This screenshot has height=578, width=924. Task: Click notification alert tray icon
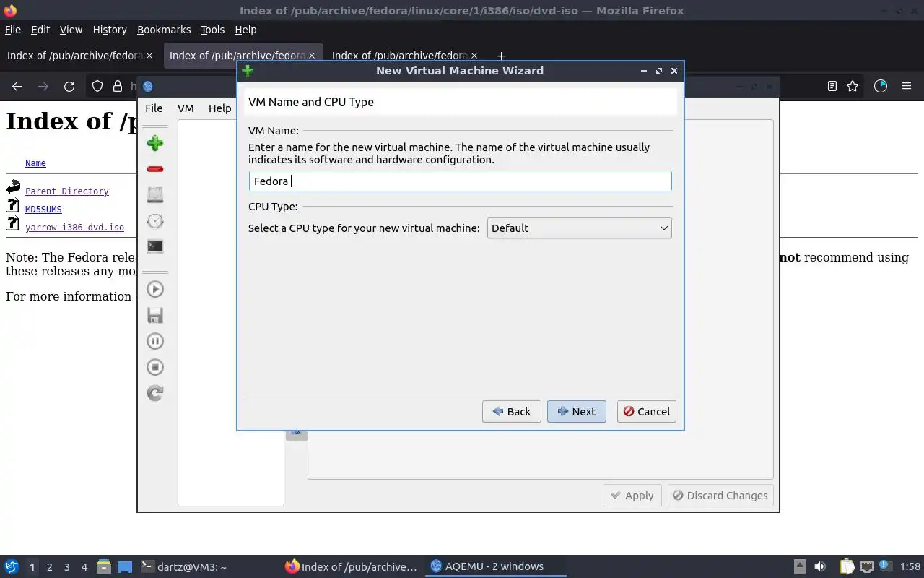click(885, 565)
